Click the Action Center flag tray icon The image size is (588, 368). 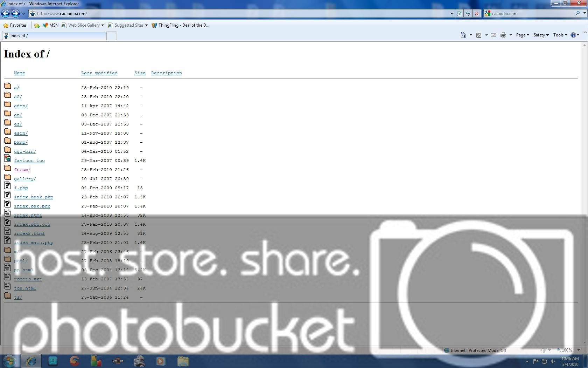535,361
